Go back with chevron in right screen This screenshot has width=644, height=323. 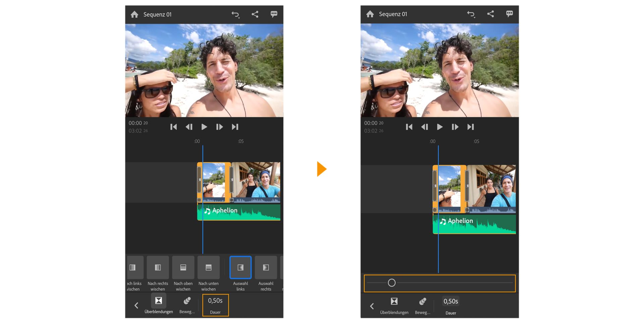tap(372, 306)
